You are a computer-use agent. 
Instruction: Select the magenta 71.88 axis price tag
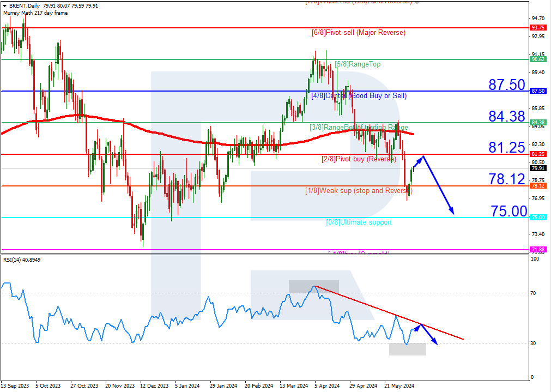538,250
